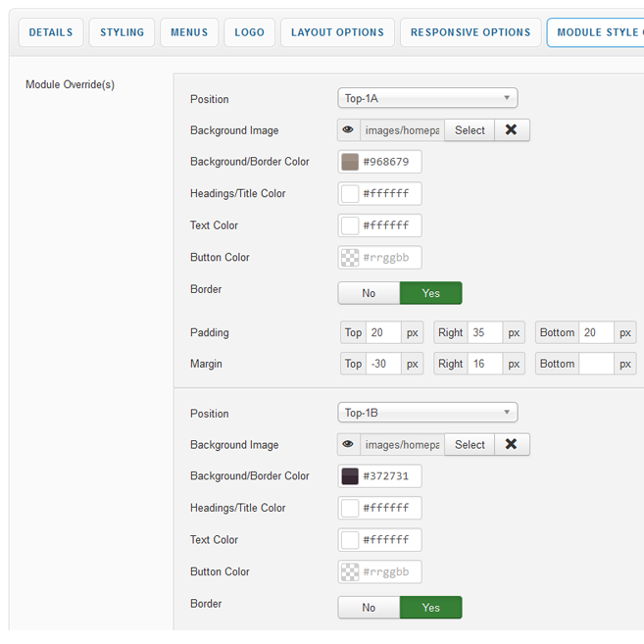The width and height of the screenshot is (644, 644).
Task: Preview Top-1A background image with eye icon
Action: [x=348, y=130]
